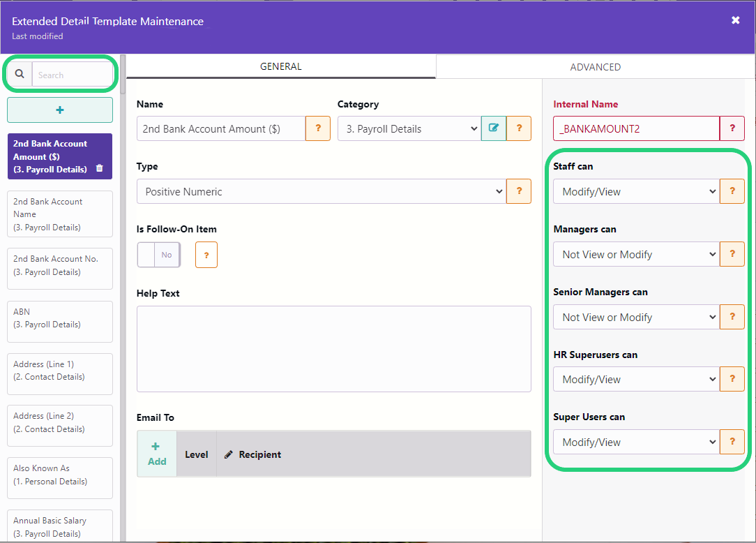
Task: Open help for the Name field
Action: point(318,128)
